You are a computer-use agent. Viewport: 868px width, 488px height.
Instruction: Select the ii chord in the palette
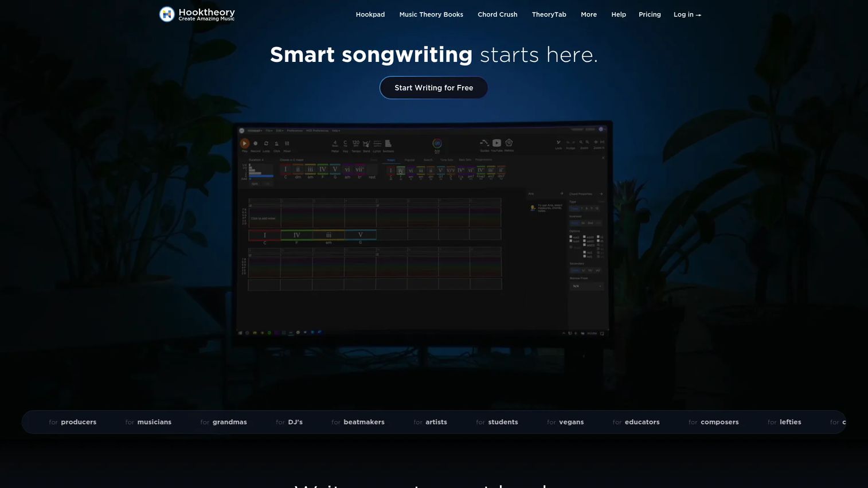[298, 170]
